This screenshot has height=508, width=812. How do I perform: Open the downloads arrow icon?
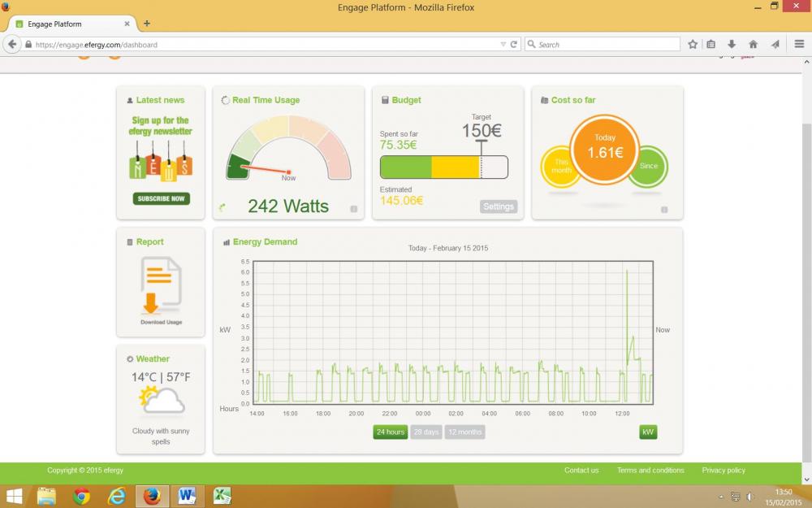pyautogui.click(x=732, y=45)
